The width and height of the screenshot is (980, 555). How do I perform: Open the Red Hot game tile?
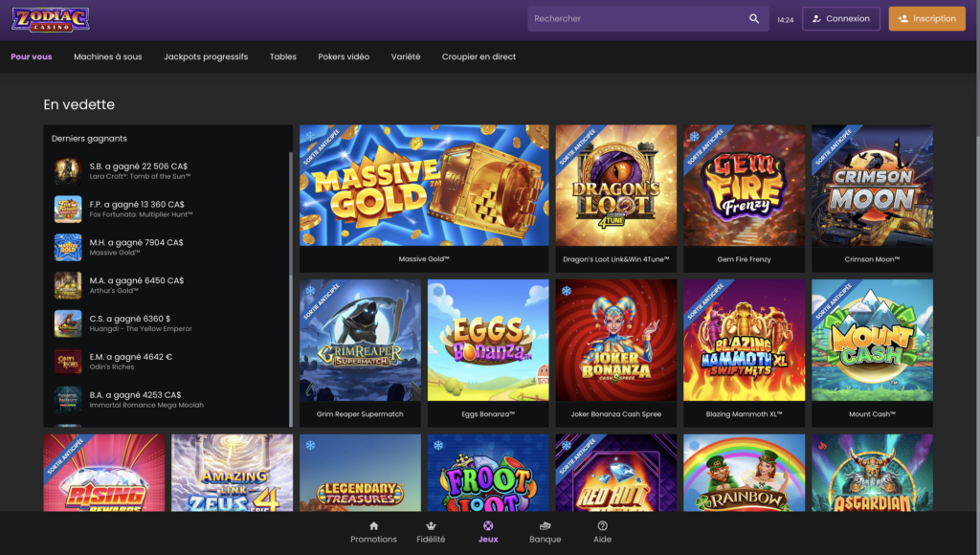pyautogui.click(x=615, y=473)
